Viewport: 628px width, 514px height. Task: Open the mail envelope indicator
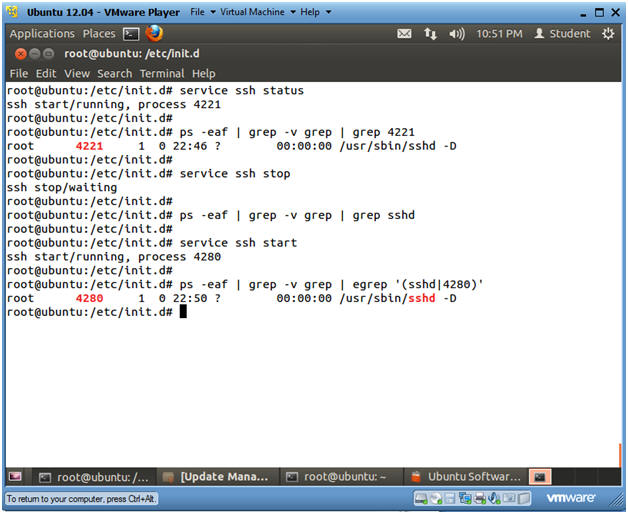[x=404, y=34]
